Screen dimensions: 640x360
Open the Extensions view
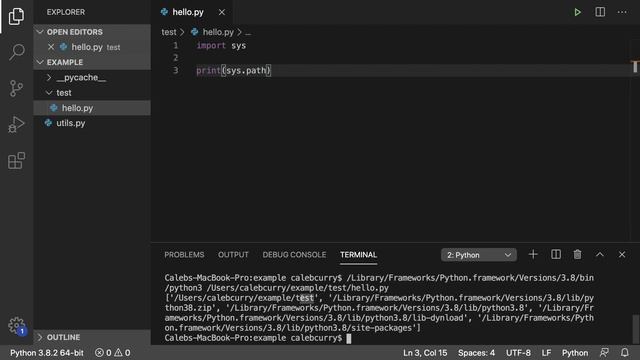pos(16,160)
